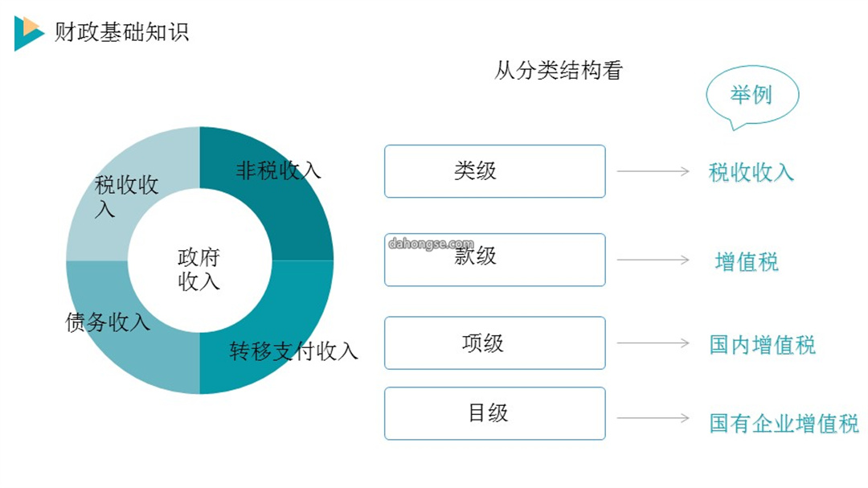Click the 政府收入 center label
Screen dimensions: 868x488
coord(199,269)
